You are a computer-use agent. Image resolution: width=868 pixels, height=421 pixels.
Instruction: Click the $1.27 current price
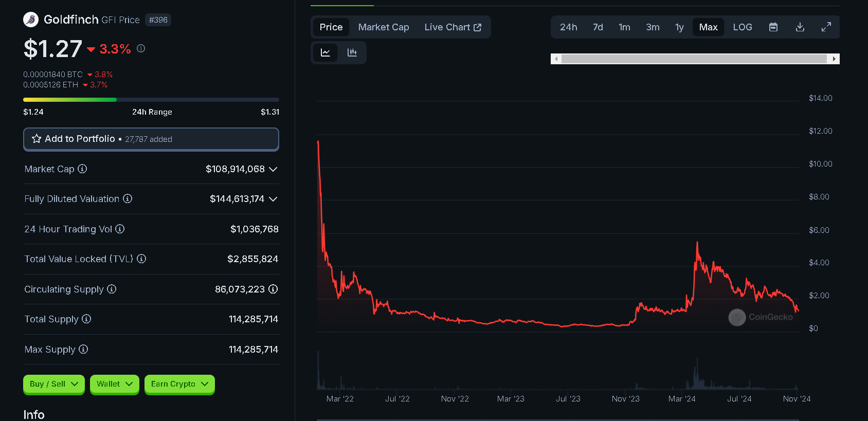point(53,49)
